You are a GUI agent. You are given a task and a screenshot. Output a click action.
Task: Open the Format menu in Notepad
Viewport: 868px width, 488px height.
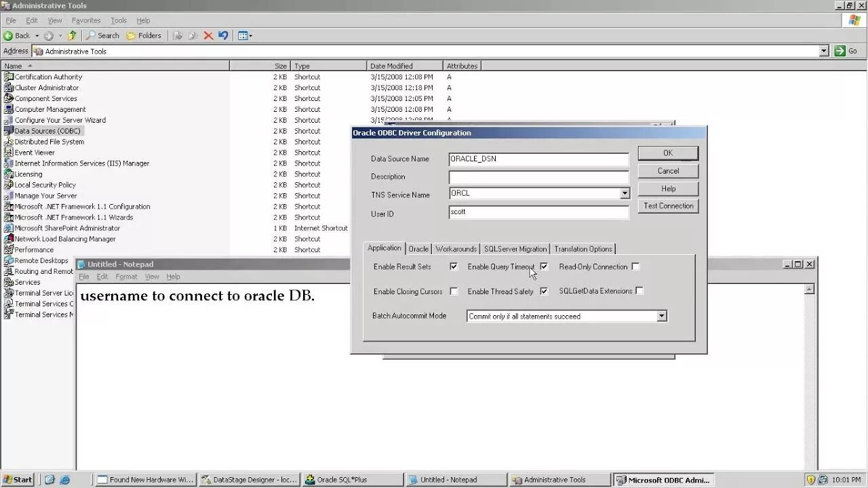point(126,277)
